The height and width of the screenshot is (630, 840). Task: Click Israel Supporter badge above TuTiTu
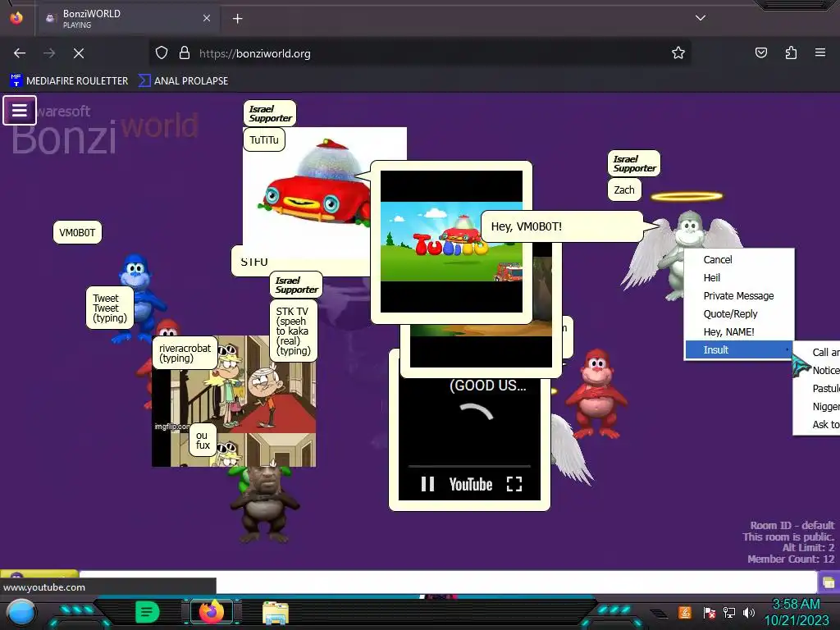pyautogui.click(x=269, y=113)
